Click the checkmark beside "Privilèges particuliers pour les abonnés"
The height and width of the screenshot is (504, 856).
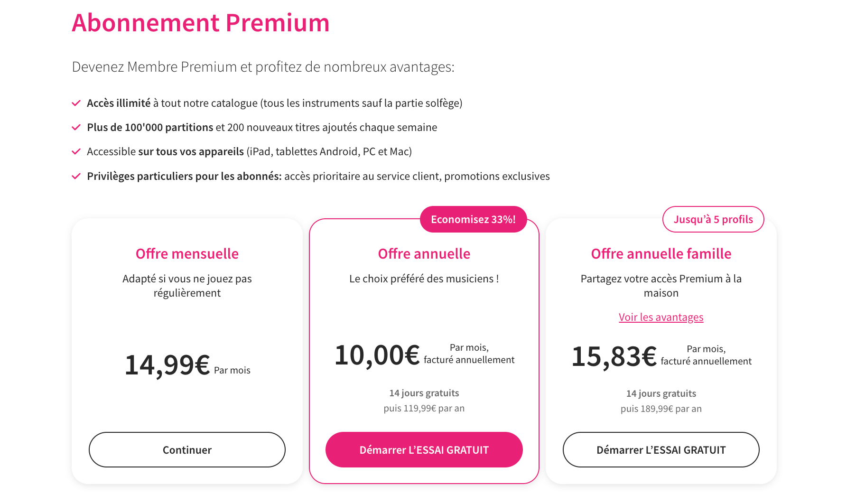coord(76,176)
